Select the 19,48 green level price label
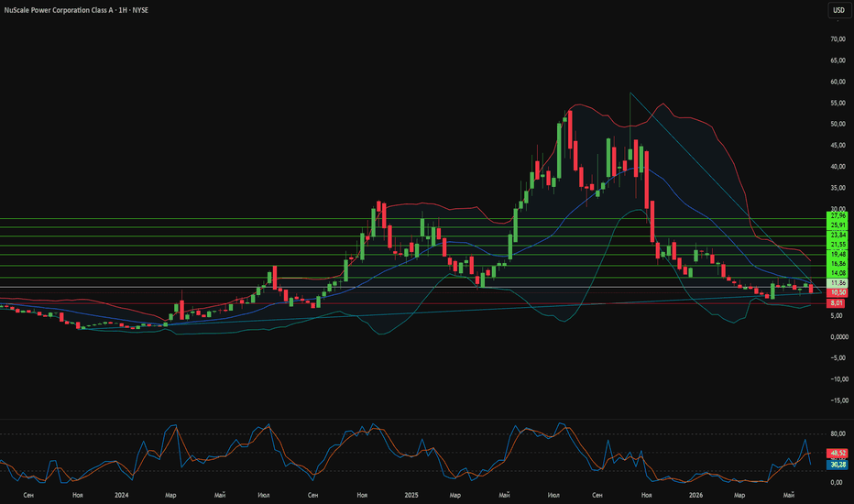Image resolution: width=854 pixels, height=504 pixels. [838, 255]
